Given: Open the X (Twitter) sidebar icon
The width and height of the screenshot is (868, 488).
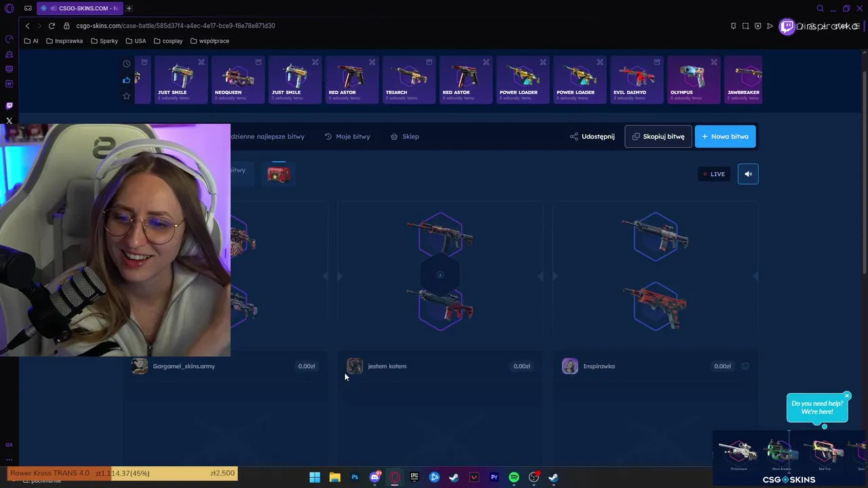Looking at the screenshot, I should 9,121.
